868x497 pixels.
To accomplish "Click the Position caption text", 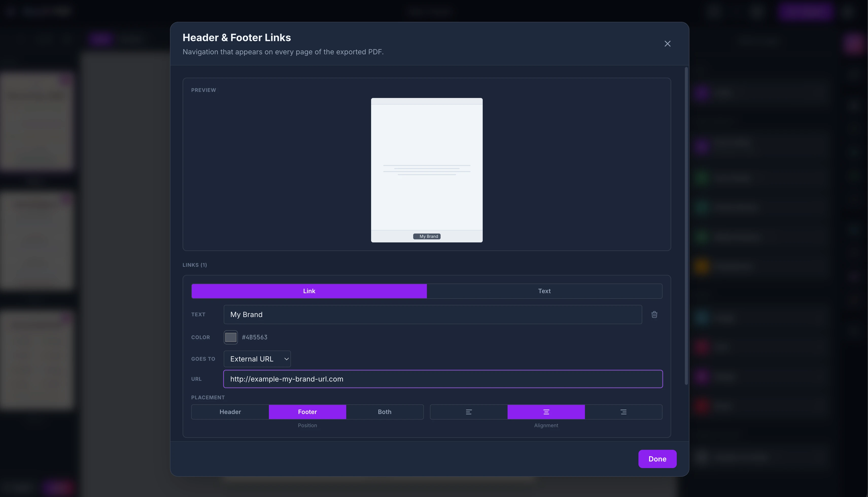I will 307,425.
